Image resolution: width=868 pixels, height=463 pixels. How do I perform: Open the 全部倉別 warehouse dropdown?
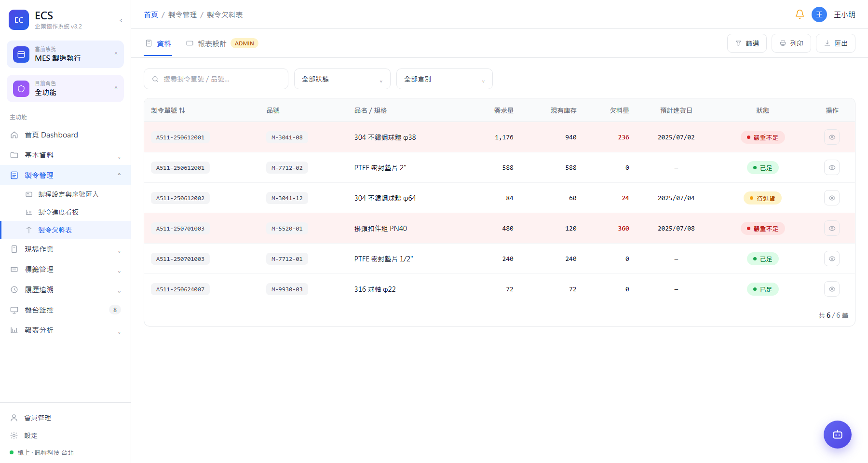click(445, 79)
